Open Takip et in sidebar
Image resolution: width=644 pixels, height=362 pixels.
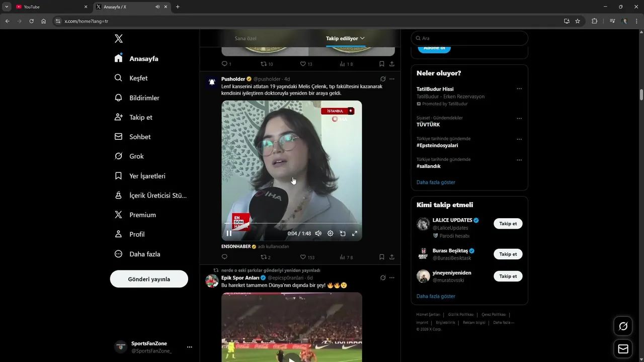(133, 117)
